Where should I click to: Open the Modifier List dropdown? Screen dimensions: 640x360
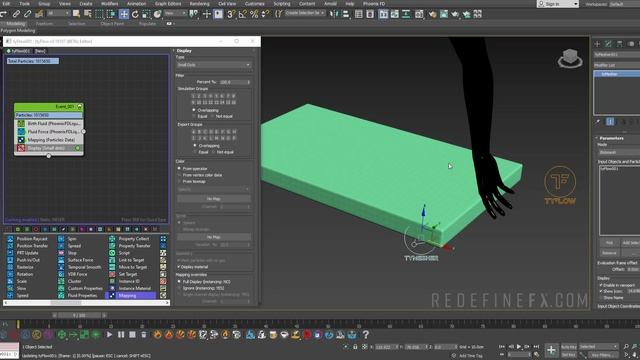coord(617,65)
